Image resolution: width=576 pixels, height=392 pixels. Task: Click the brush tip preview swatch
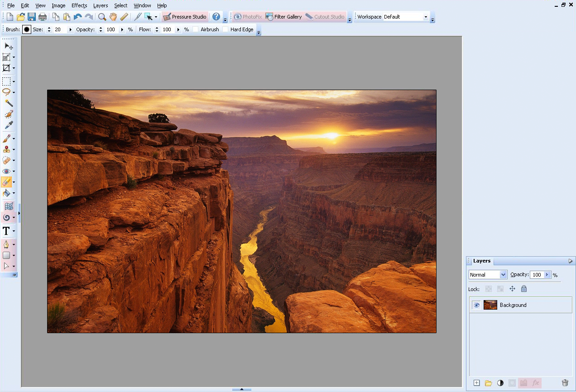point(27,29)
